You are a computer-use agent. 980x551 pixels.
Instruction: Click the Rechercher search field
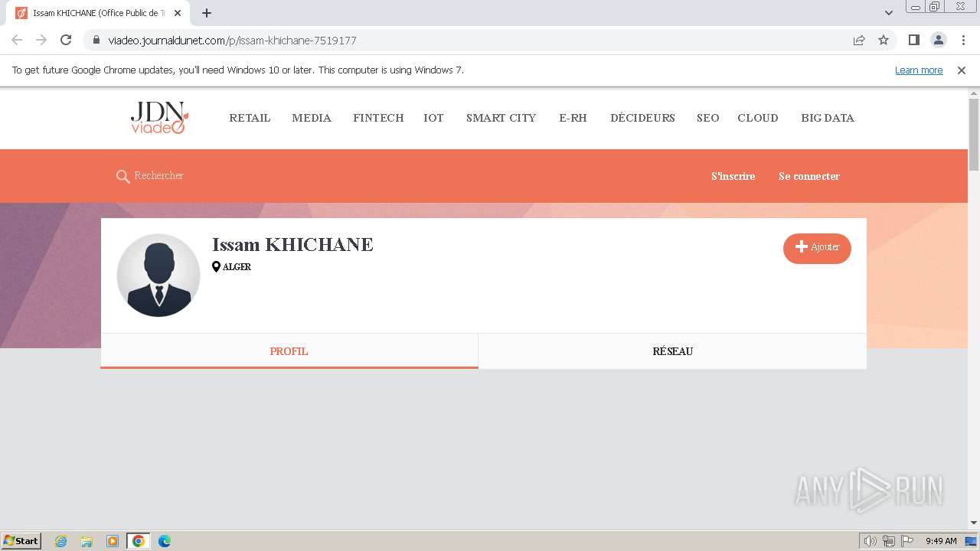click(158, 176)
